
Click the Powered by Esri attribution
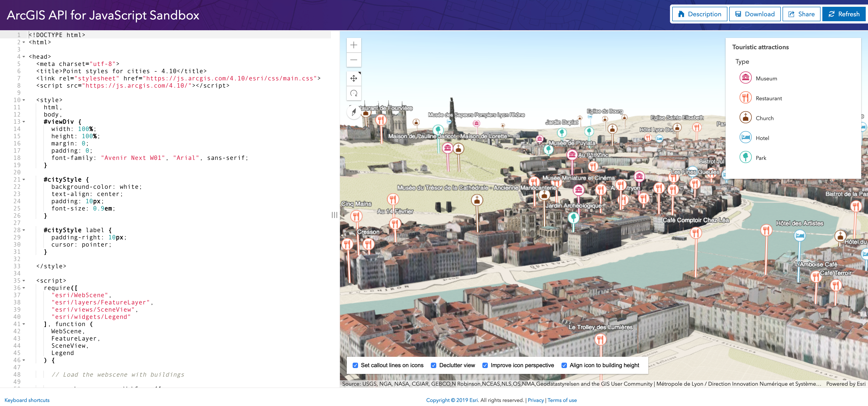[x=846, y=384]
